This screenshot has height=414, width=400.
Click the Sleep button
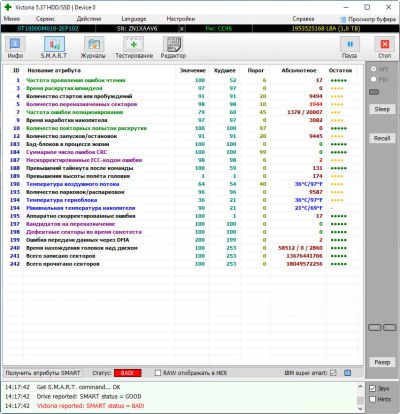coord(382,109)
